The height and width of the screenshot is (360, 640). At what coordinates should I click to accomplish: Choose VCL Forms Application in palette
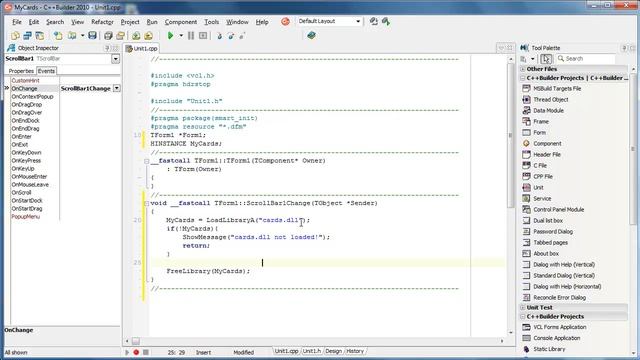560,327
